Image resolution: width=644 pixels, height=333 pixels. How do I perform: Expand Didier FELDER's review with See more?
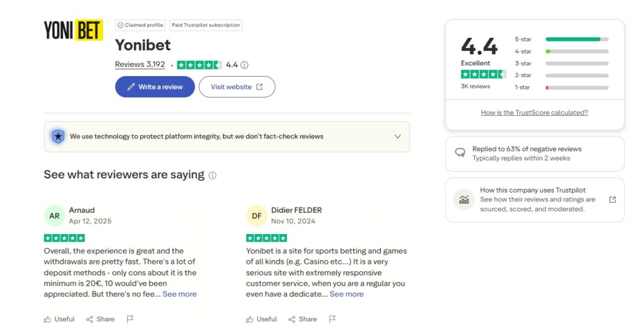pos(347,294)
